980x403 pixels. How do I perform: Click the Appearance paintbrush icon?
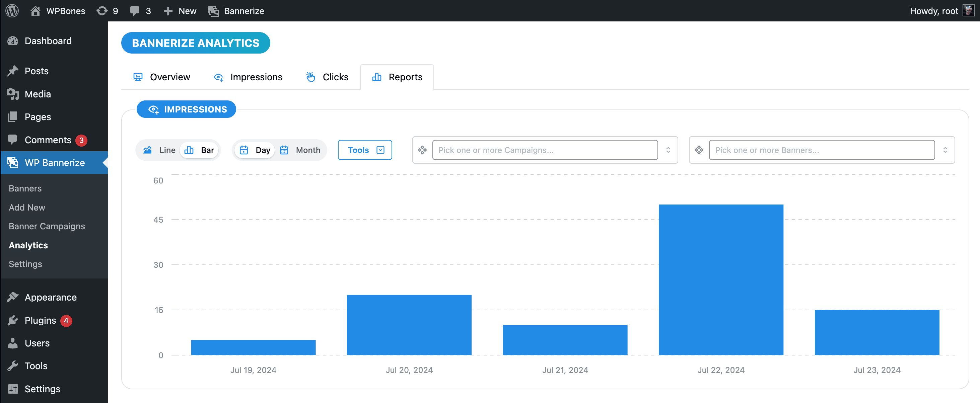coord(12,297)
